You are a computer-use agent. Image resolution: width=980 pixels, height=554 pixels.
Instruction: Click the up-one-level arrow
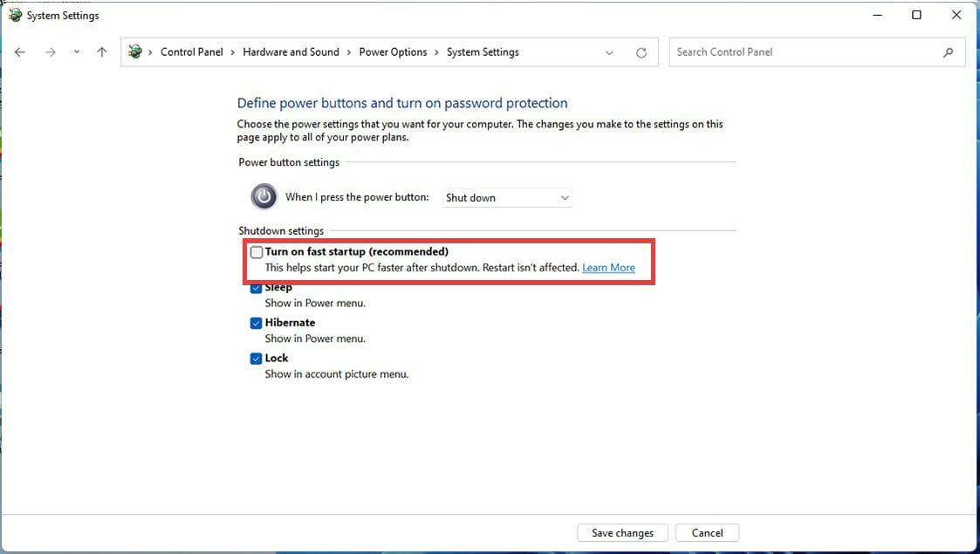[101, 52]
